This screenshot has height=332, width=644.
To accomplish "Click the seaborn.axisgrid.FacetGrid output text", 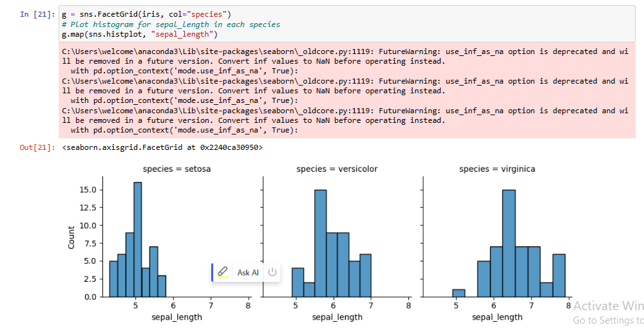I will coord(162,148).
